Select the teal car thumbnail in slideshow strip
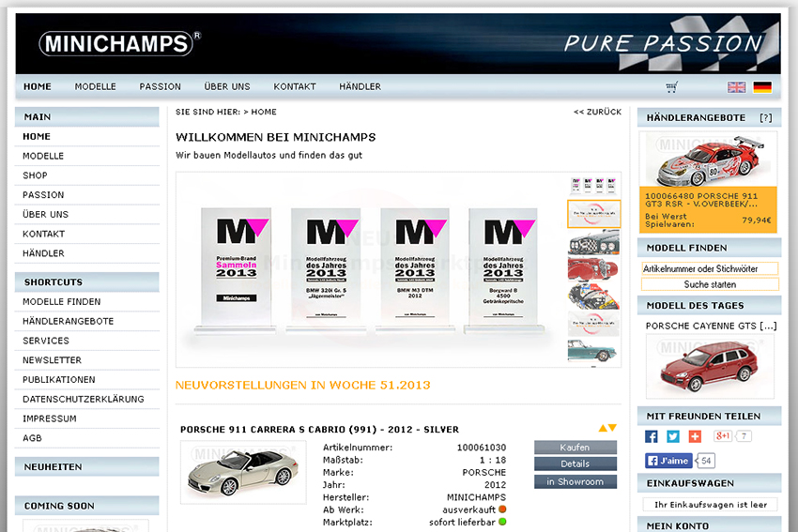This screenshot has height=532, width=798. pos(594,352)
